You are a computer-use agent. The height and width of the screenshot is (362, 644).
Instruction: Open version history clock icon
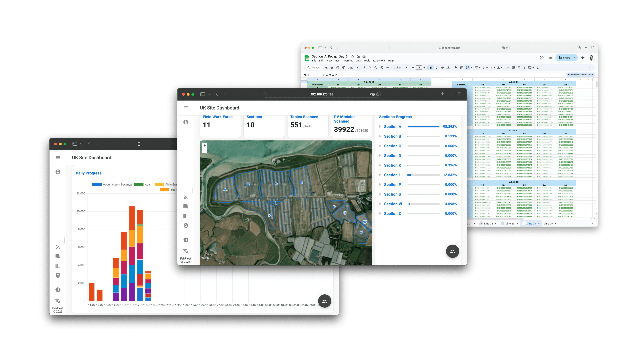[x=542, y=58]
